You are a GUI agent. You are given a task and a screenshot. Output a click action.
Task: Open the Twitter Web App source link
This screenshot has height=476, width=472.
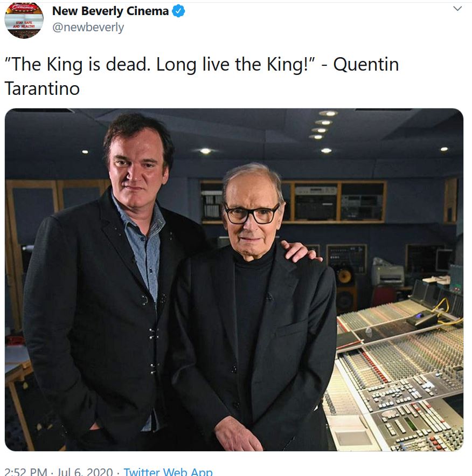pos(168,471)
